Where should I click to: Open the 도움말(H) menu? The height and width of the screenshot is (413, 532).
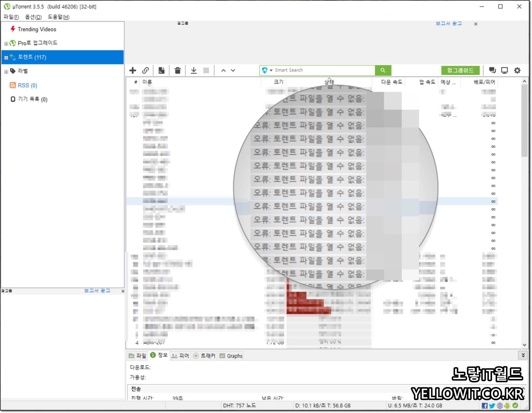(59, 17)
